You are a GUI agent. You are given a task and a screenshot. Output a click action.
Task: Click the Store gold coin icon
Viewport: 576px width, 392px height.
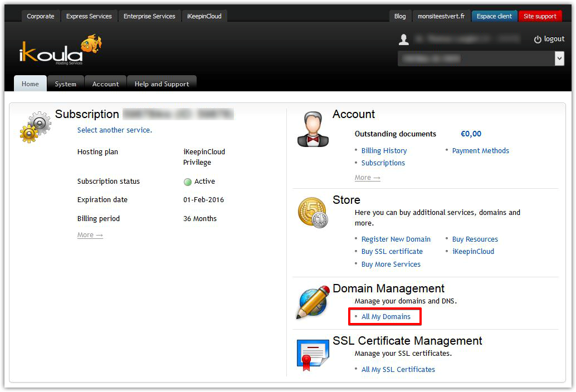pos(313,213)
